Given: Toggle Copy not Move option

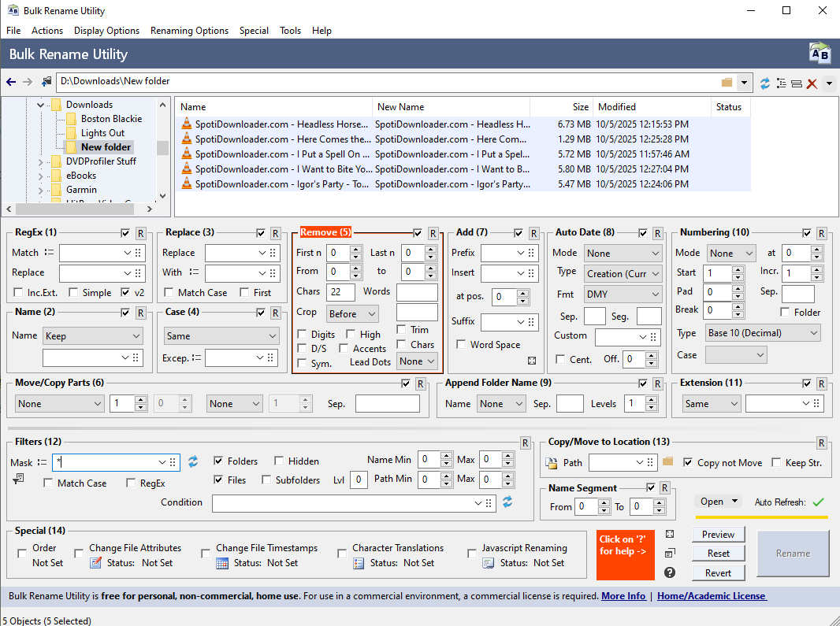Looking at the screenshot, I should [689, 463].
